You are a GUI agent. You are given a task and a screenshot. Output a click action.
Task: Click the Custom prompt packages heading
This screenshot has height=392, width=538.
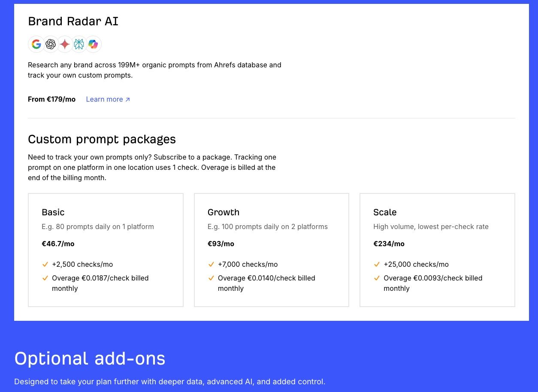[x=102, y=139]
